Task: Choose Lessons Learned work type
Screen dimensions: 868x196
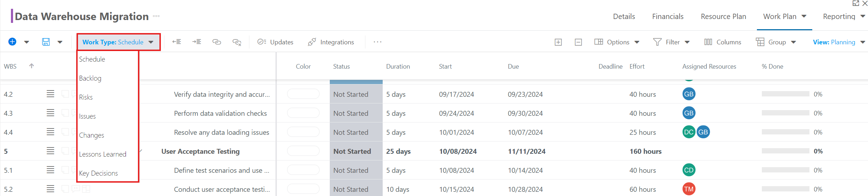Action: 103,154
